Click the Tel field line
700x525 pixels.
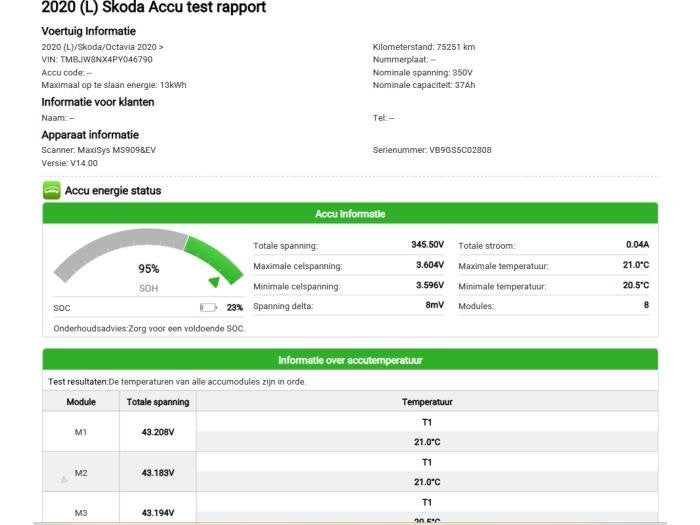pyautogui.click(x=383, y=118)
